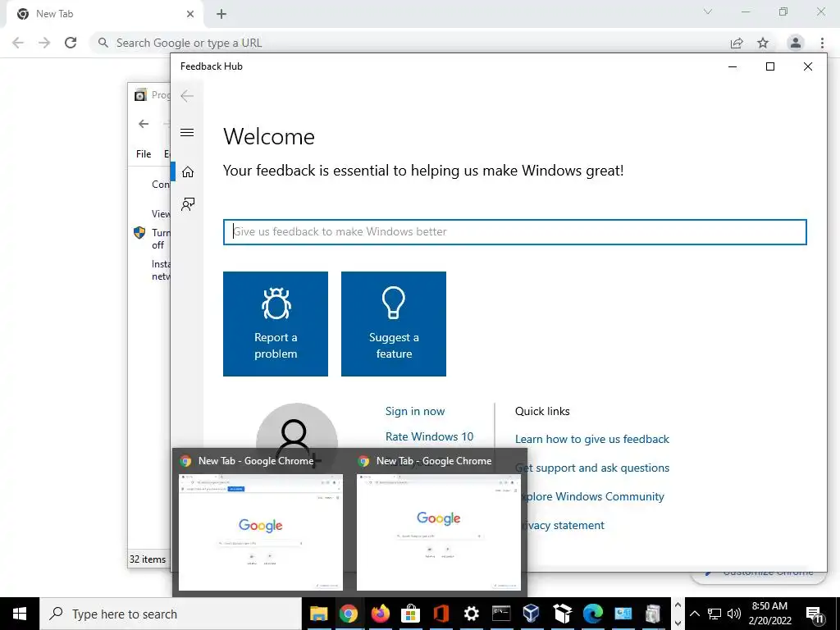Viewport: 840px width, 630px height.
Task: Click taskbar overflow up arrow
Action: click(678, 605)
